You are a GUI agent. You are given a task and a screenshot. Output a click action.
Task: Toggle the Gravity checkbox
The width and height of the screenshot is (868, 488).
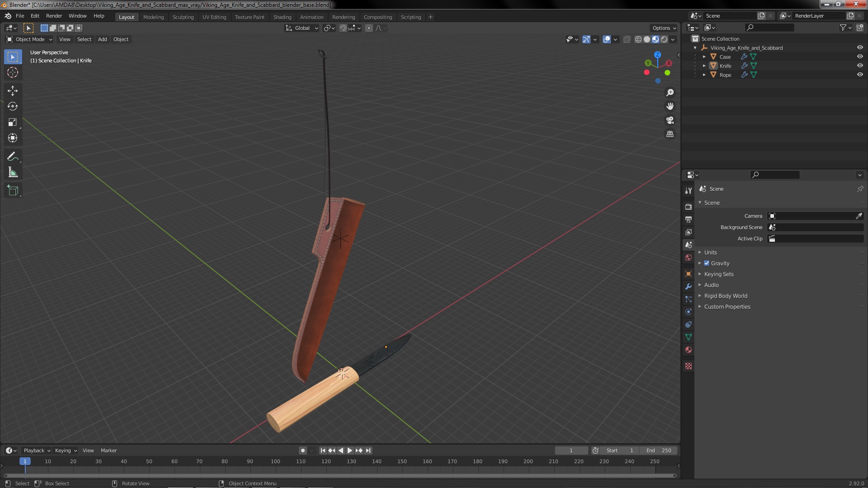click(707, 263)
